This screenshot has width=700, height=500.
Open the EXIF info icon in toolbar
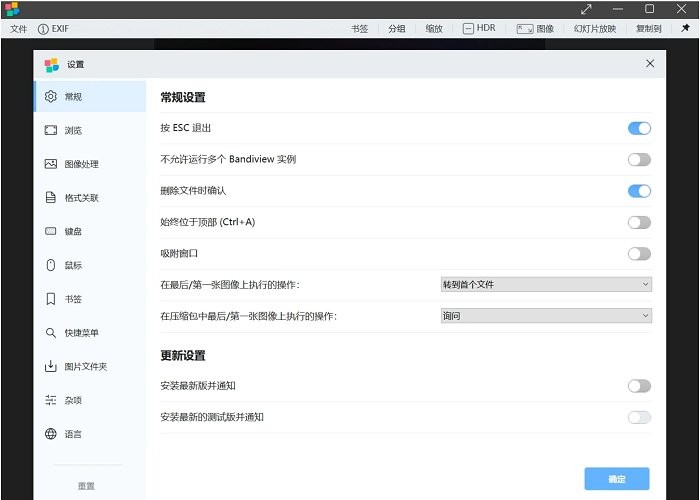[x=43, y=29]
